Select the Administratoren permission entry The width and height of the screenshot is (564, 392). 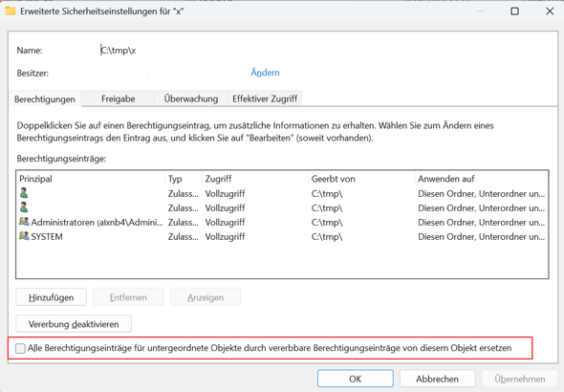point(282,222)
